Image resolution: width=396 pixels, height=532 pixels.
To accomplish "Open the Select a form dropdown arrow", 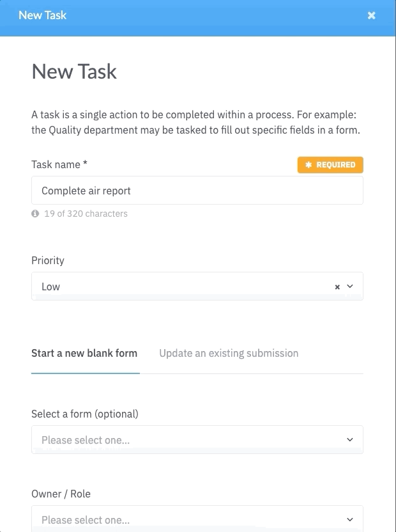I will 350,440.
